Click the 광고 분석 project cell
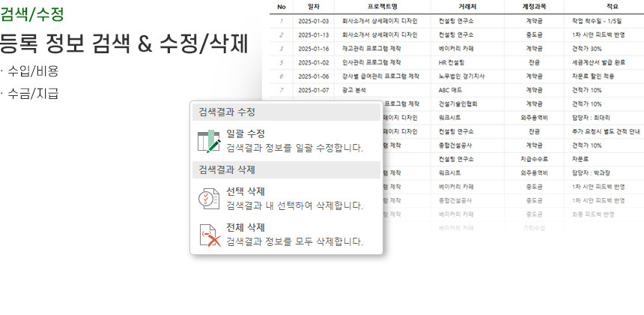This screenshot has width=644, height=315. (x=357, y=90)
